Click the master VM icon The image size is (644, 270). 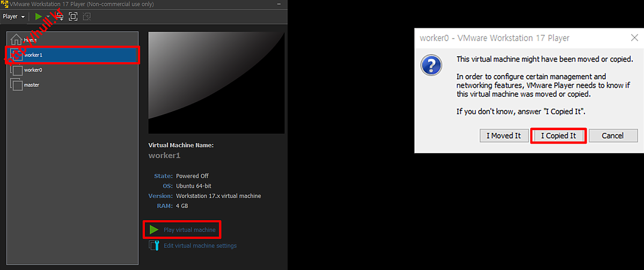click(16, 85)
